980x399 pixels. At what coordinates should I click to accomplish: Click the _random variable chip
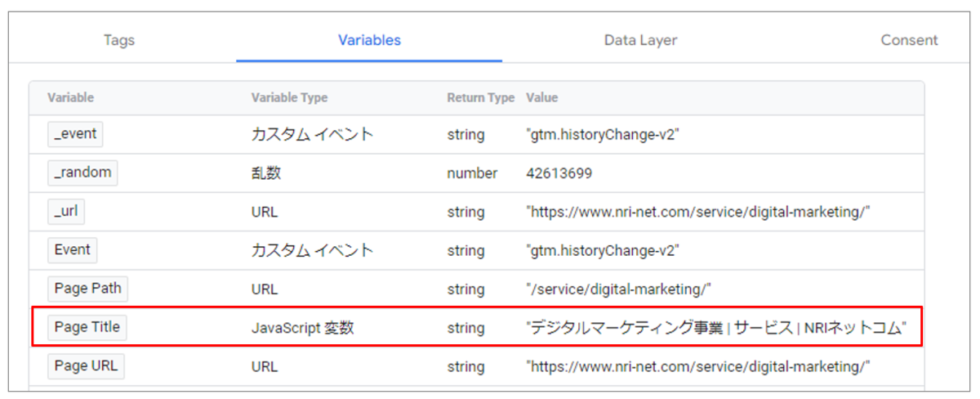pos(82,173)
